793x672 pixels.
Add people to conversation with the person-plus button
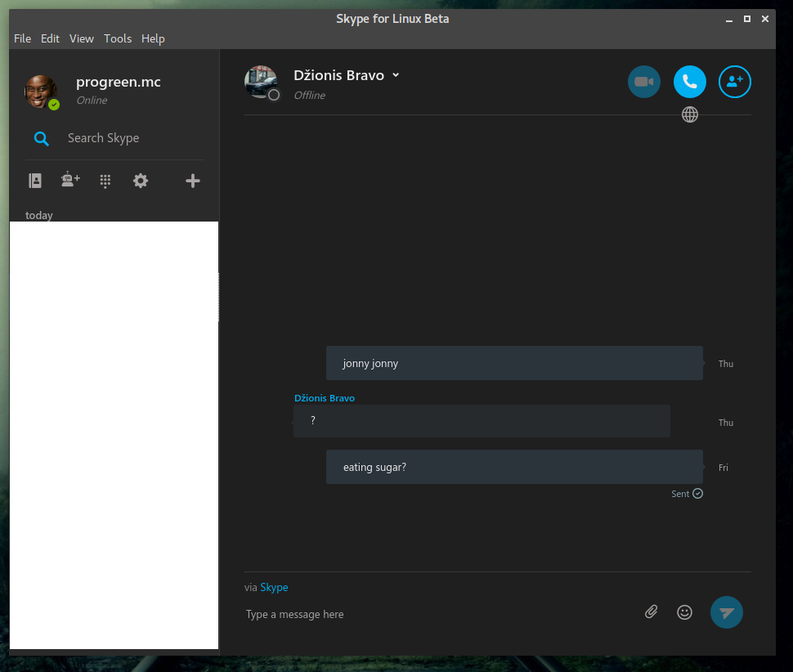point(735,82)
